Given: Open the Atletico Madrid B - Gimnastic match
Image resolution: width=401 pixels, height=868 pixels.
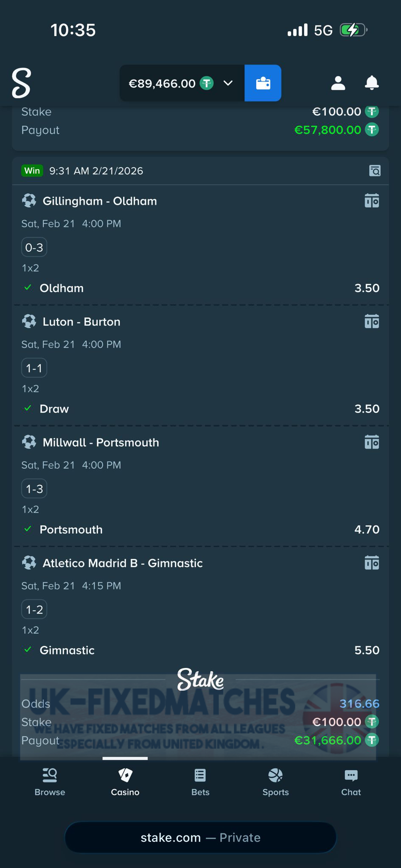Looking at the screenshot, I should coord(123,563).
